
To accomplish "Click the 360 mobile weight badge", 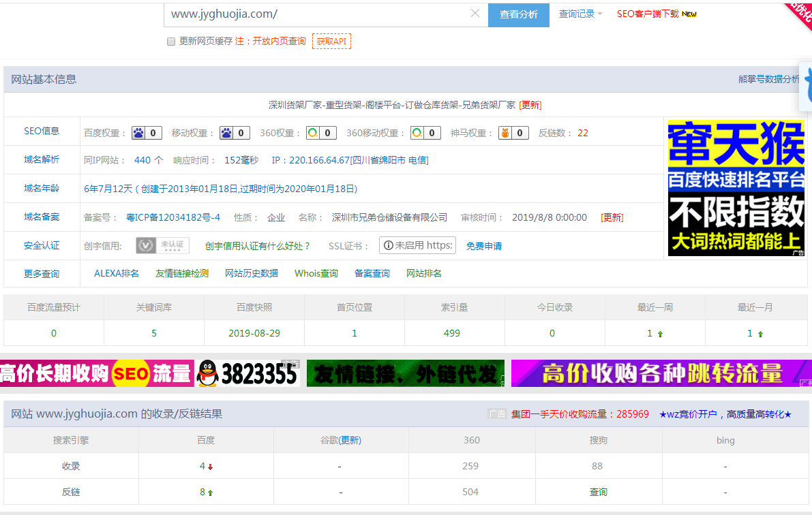I will 425,133.
